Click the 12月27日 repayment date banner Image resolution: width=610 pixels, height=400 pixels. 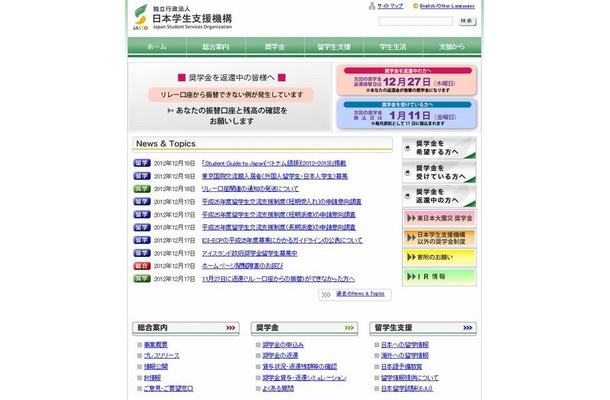(407, 81)
